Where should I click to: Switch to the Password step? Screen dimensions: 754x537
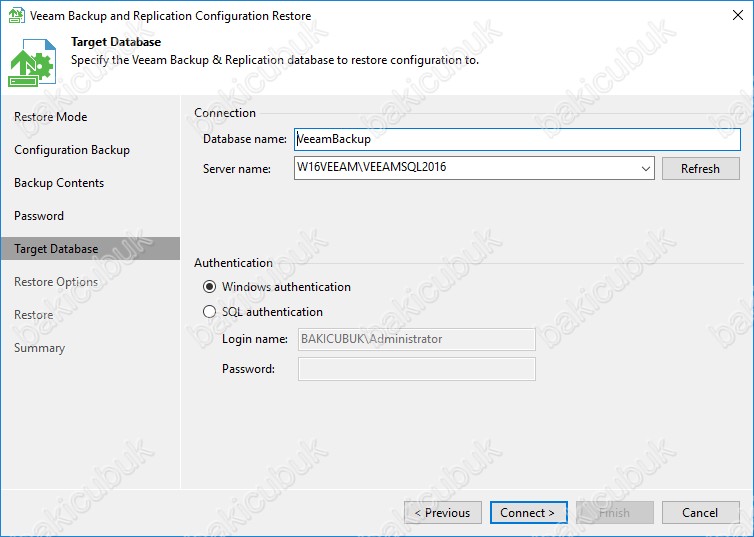coord(39,216)
